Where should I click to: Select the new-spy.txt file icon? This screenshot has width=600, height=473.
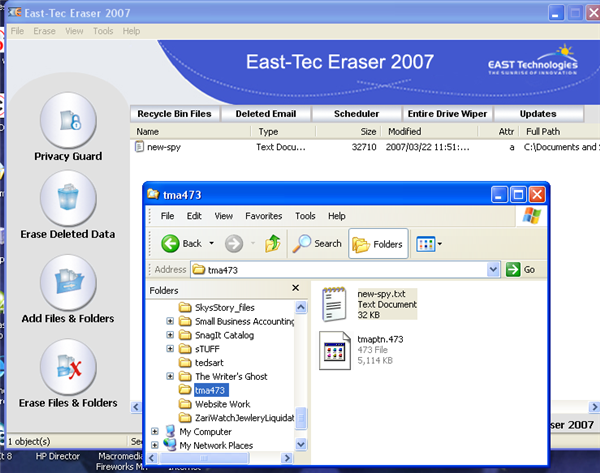tap(334, 304)
